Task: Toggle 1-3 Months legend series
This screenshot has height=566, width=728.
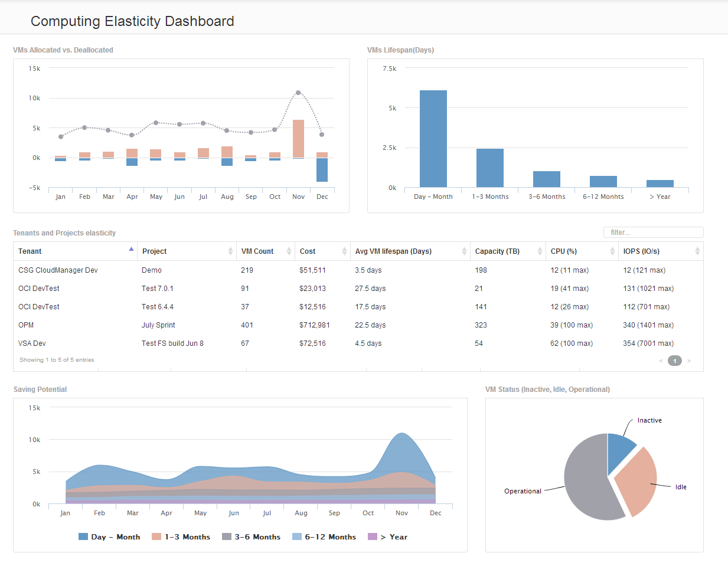Action: [x=181, y=537]
